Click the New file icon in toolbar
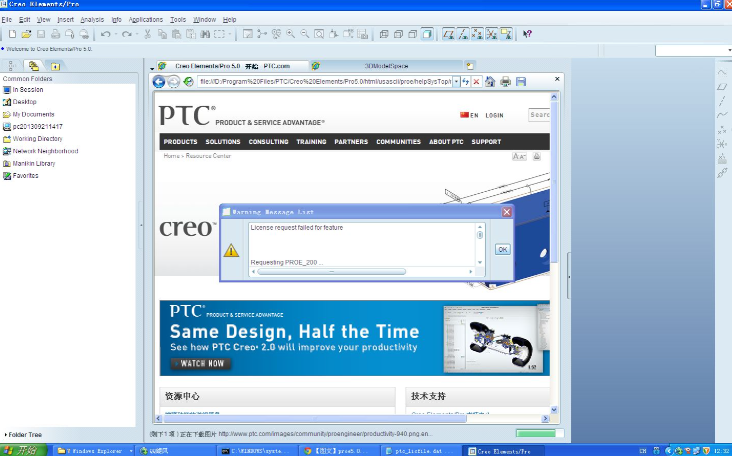This screenshot has width=732, height=456. click(12, 34)
